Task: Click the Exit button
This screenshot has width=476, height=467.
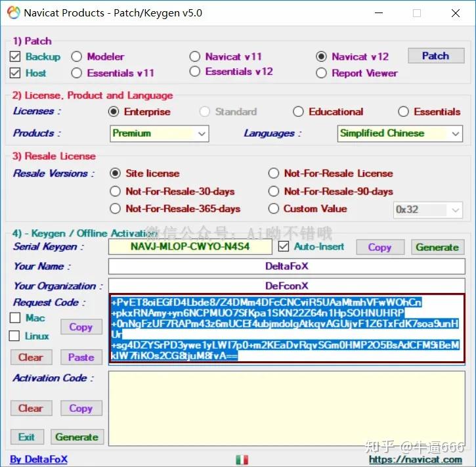Action: coord(27,437)
